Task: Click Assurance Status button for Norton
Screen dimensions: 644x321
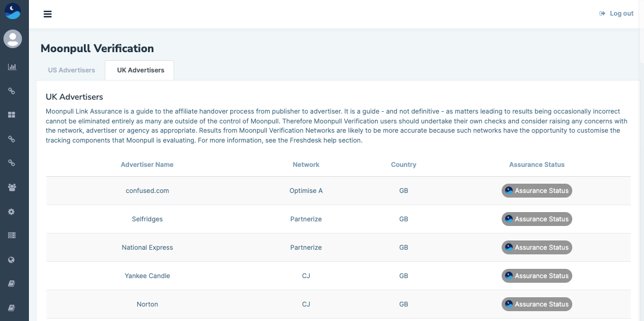Action: [x=536, y=304]
